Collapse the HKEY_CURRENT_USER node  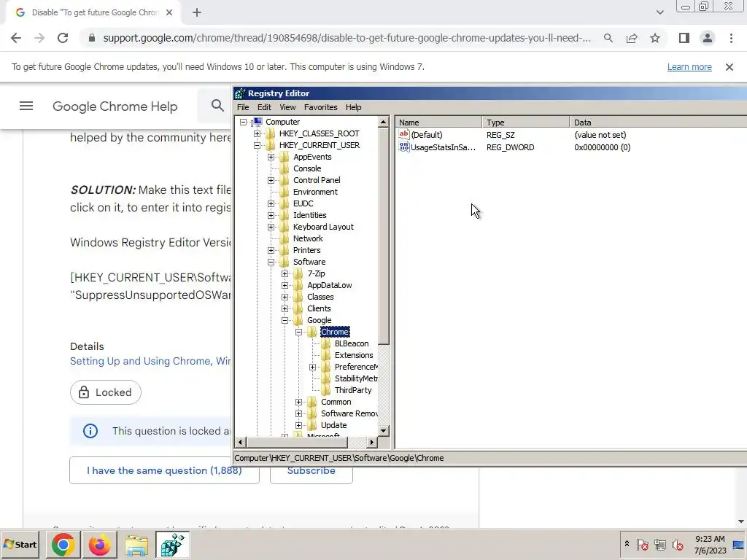pos(258,145)
